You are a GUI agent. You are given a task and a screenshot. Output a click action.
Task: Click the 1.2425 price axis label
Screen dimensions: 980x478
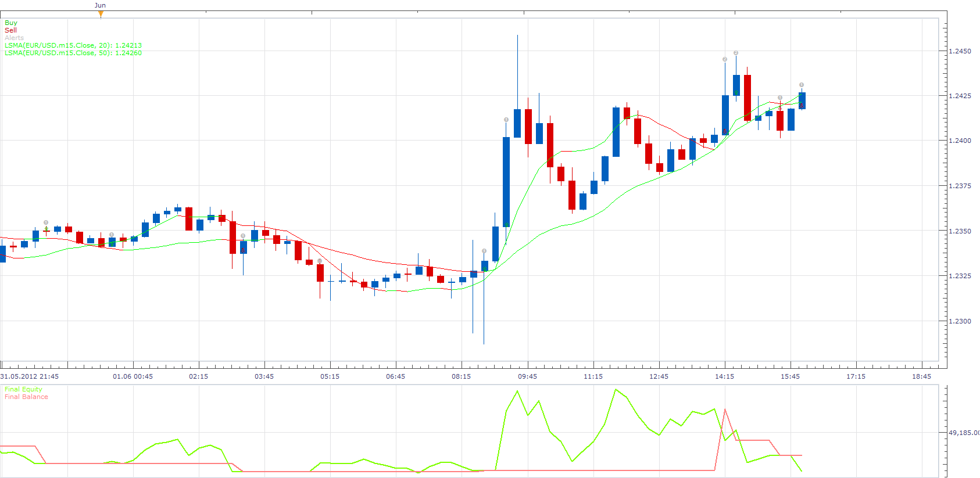coord(960,96)
